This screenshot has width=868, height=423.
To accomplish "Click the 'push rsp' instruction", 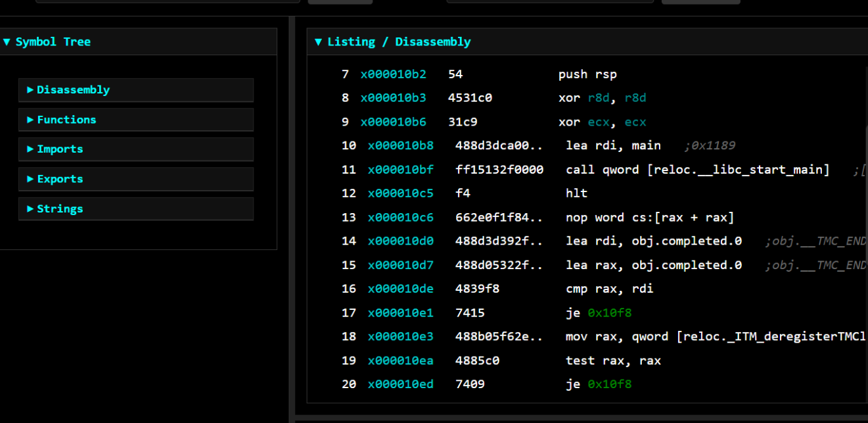I will point(587,74).
